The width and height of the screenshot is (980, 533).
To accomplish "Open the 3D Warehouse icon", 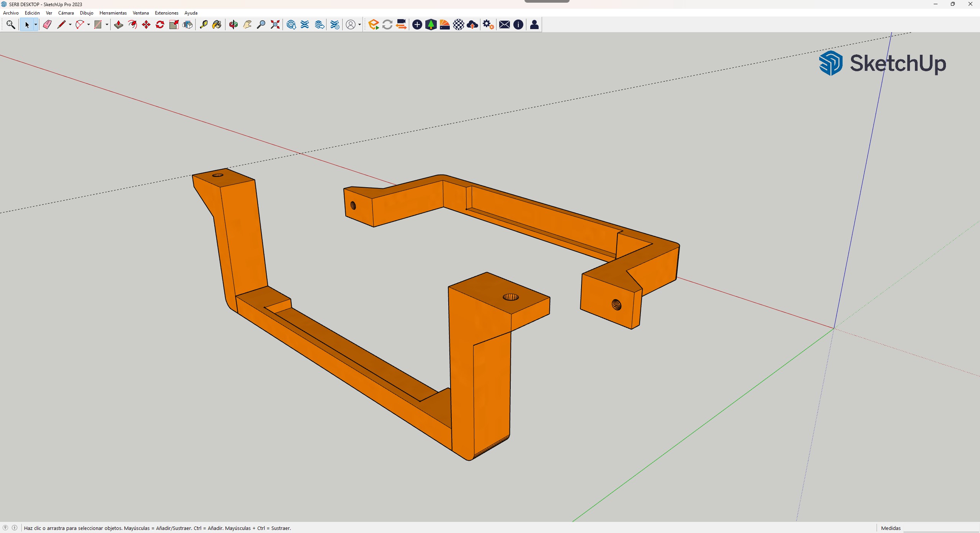I will tap(291, 25).
